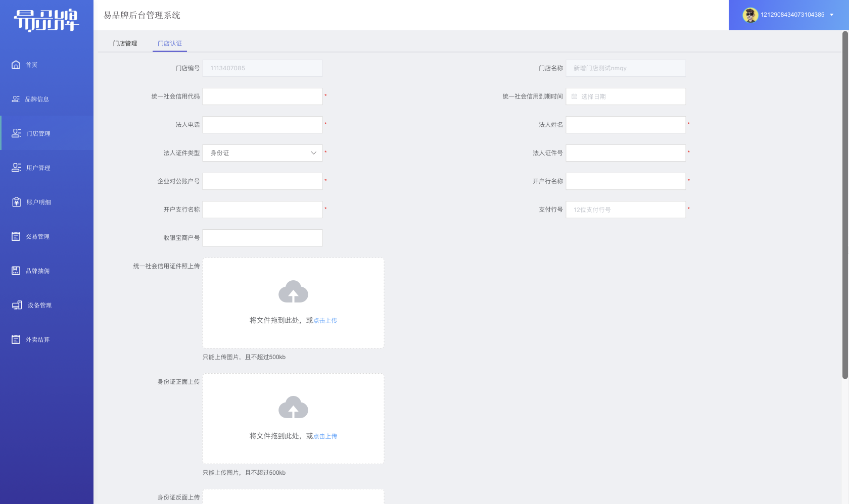Open the 法人证件类型 dropdown

click(262, 153)
